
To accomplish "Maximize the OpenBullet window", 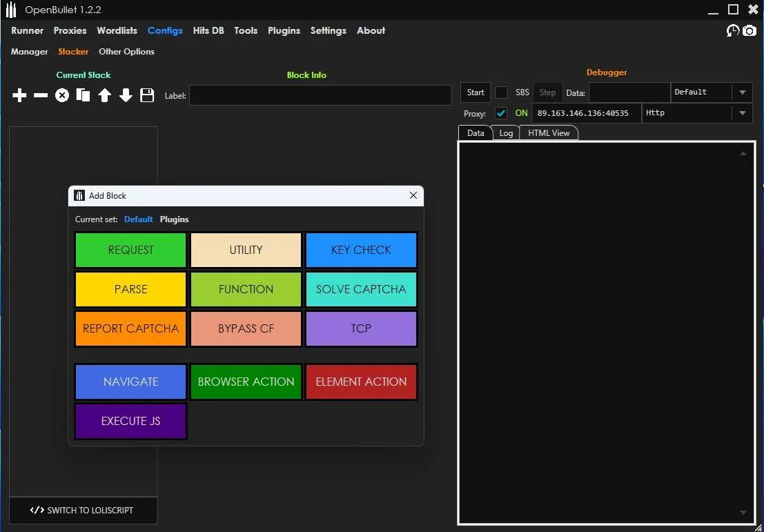I will pos(733,9).
